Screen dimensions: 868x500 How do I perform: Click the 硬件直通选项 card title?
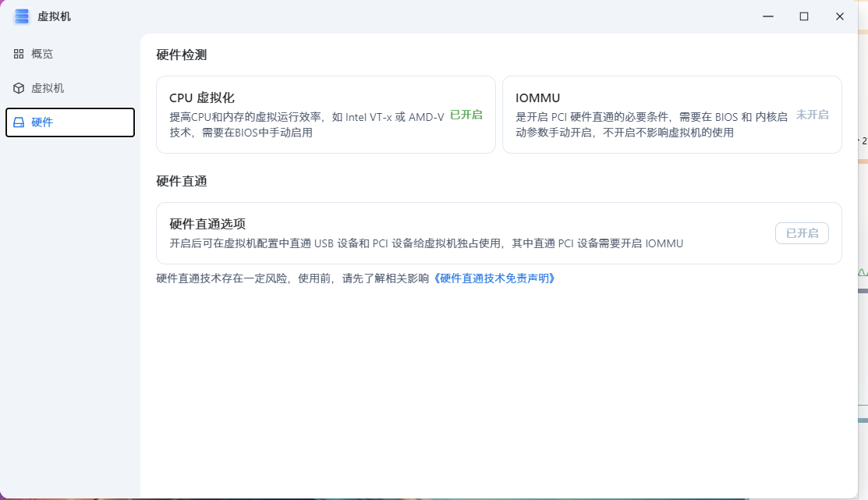[207, 224]
